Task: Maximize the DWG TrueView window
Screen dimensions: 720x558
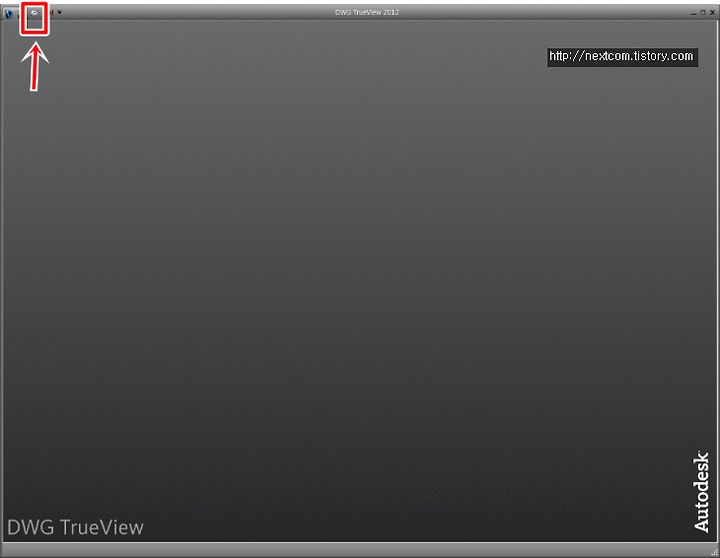Action: pos(703,12)
